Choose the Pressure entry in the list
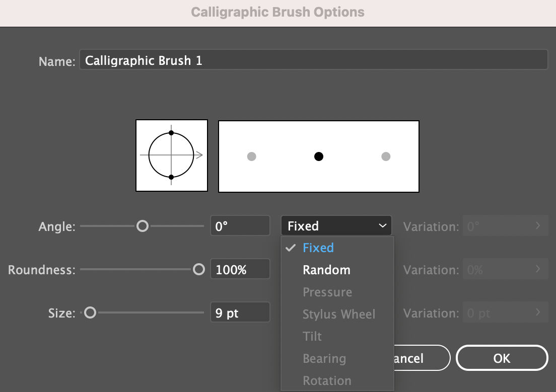Screen dimensions: 556x392 [327, 292]
